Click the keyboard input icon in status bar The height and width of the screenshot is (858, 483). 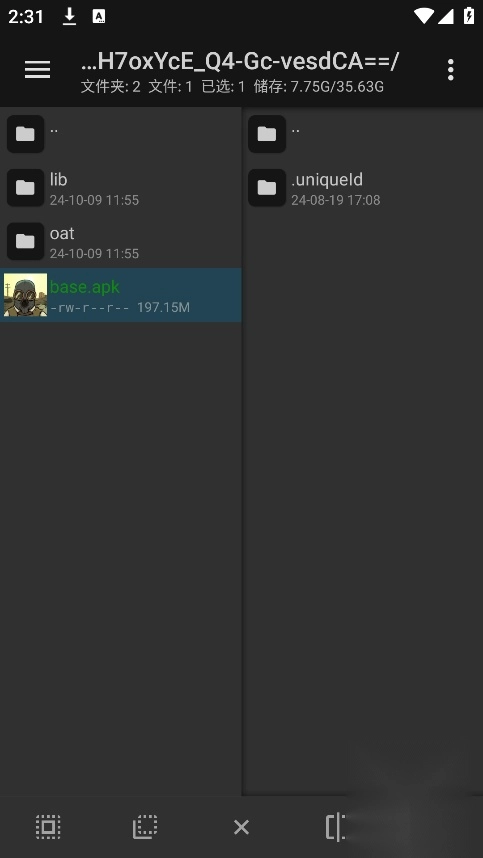[x=98, y=16]
